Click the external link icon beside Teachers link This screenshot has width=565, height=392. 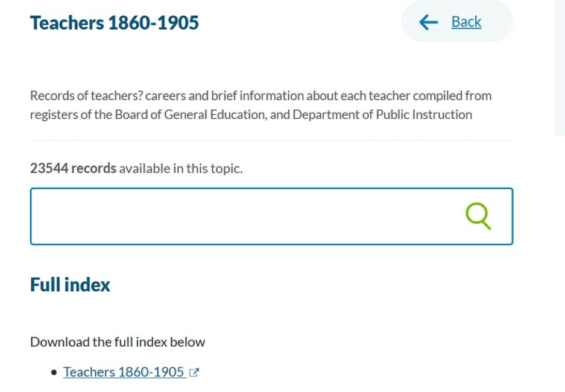[194, 373]
